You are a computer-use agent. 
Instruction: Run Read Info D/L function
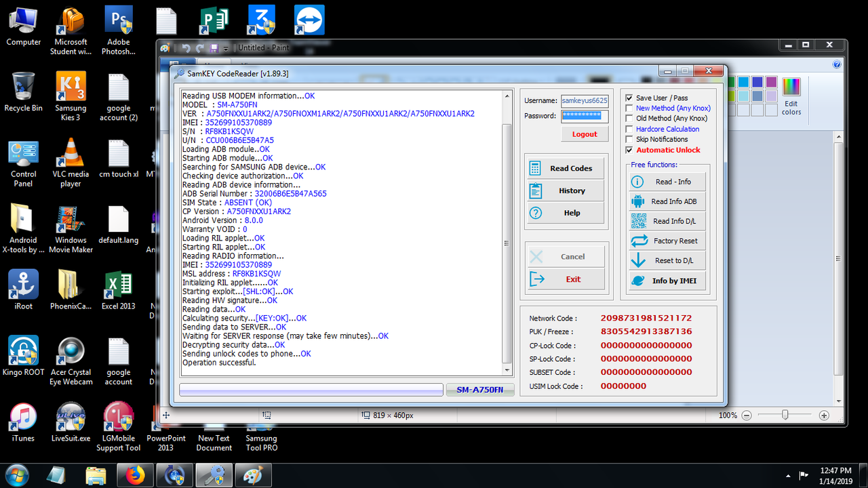[667, 221]
